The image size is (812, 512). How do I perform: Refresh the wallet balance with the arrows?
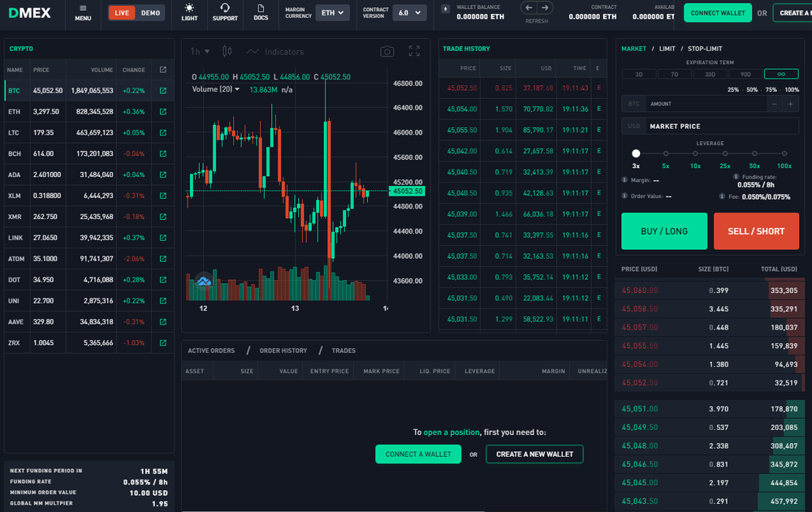click(536, 10)
